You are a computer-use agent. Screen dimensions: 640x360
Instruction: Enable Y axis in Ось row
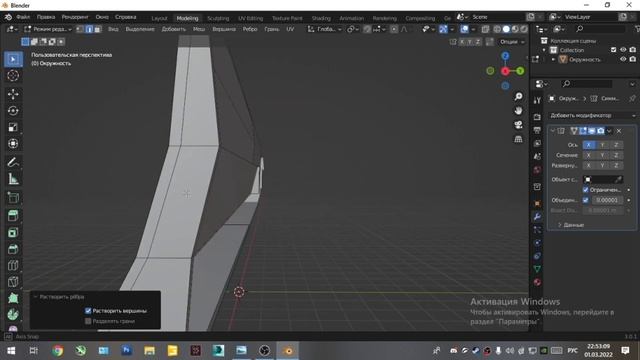(x=602, y=145)
